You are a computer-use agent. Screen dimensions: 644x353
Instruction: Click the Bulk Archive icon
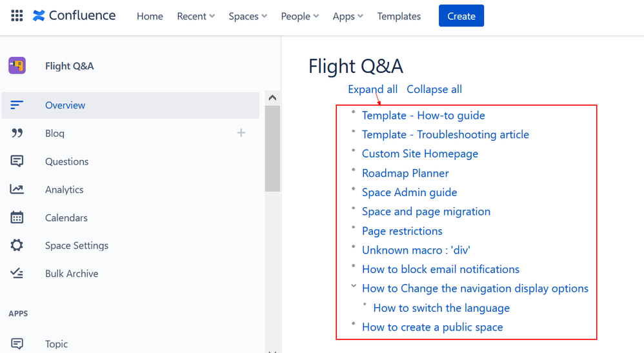(x=17, y=274)
